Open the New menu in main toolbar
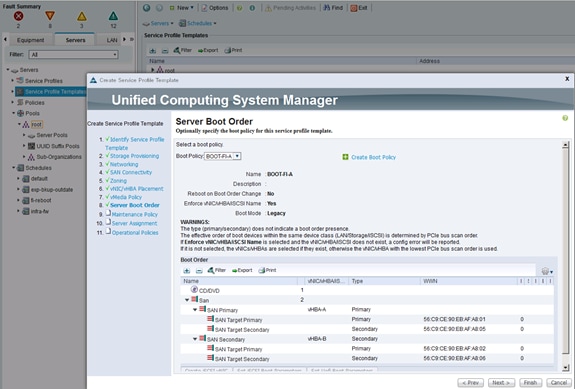Image resolution: width=575 pixels, height=389 pixels. tap(181, 8)
